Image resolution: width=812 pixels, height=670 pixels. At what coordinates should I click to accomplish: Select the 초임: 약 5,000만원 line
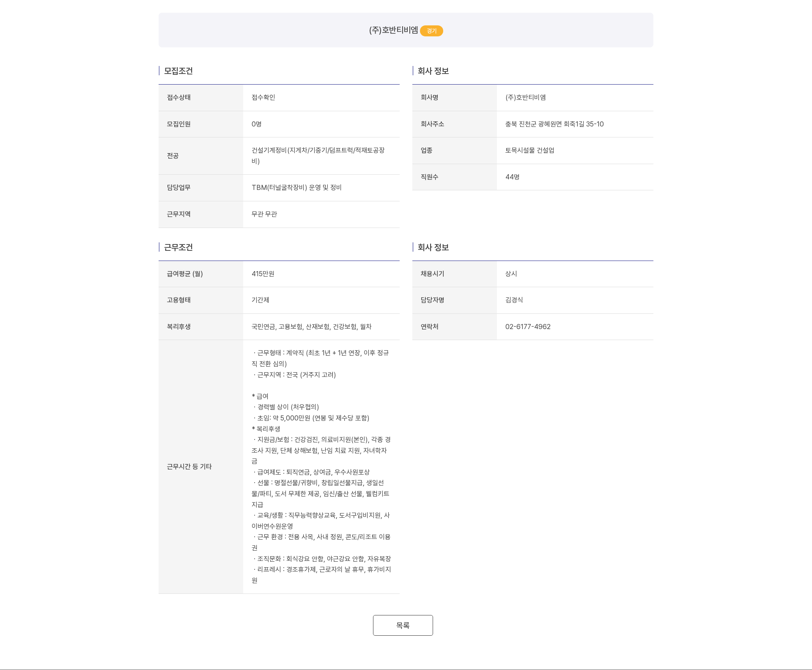point(311,418)
